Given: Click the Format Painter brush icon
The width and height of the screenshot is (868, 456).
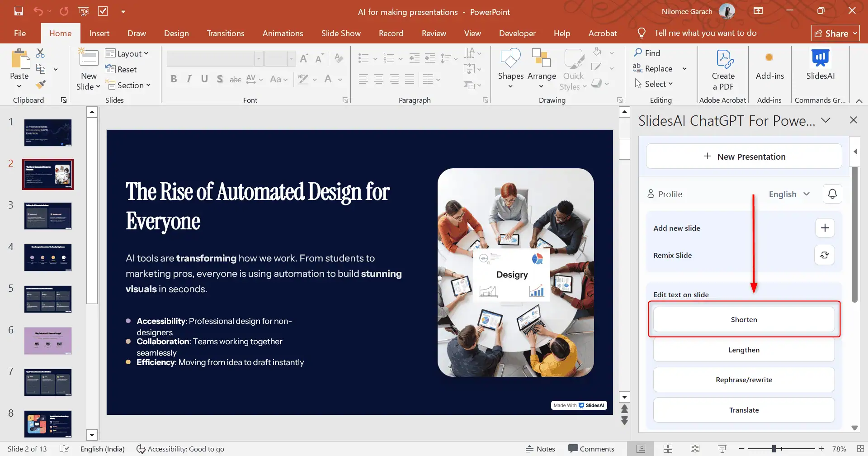Looking at the screenshot, I should pos(41,84).
